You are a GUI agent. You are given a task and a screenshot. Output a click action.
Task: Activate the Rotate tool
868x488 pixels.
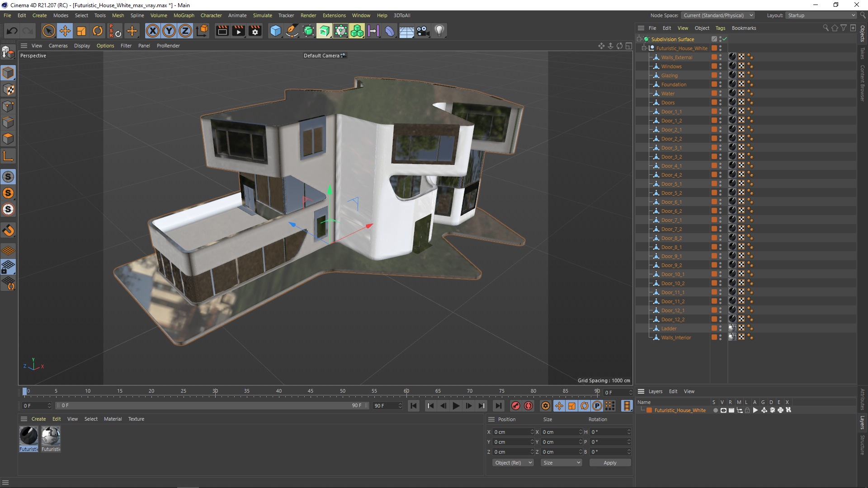(98, 31)
